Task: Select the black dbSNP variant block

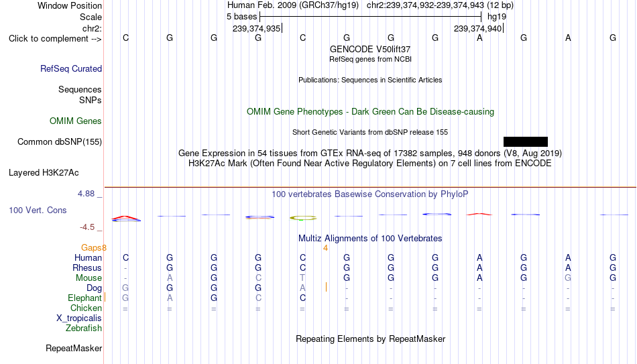Action: point(525,142)
